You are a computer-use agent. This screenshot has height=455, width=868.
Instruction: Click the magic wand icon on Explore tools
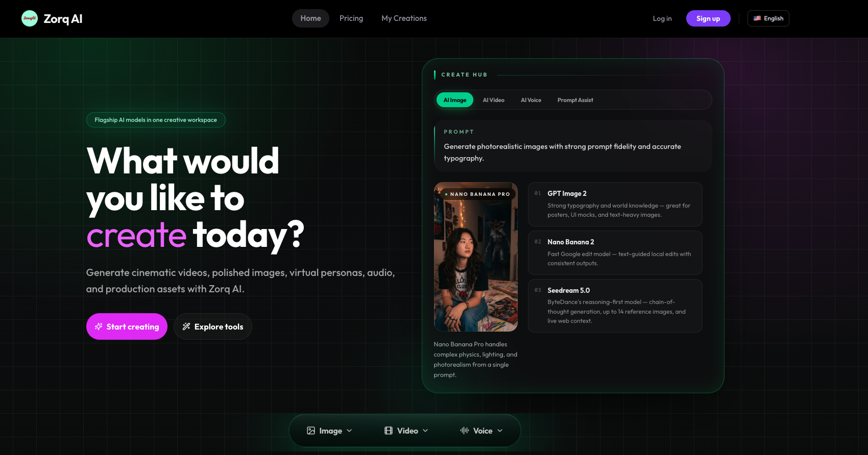(186, 326)
